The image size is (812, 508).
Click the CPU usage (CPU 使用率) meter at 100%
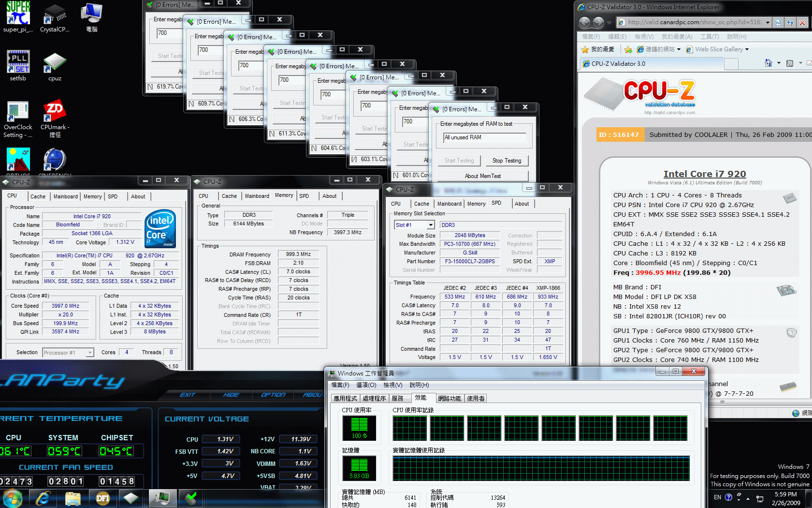tap(359, 428)
